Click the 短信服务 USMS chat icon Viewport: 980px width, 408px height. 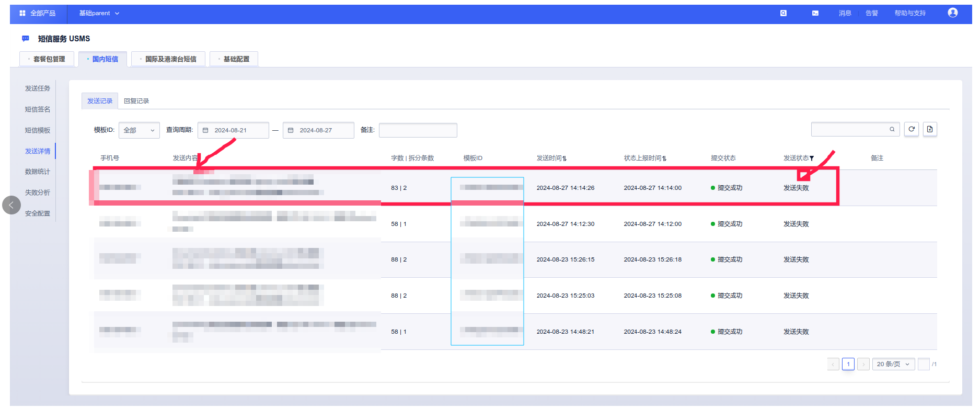point(26,38)
